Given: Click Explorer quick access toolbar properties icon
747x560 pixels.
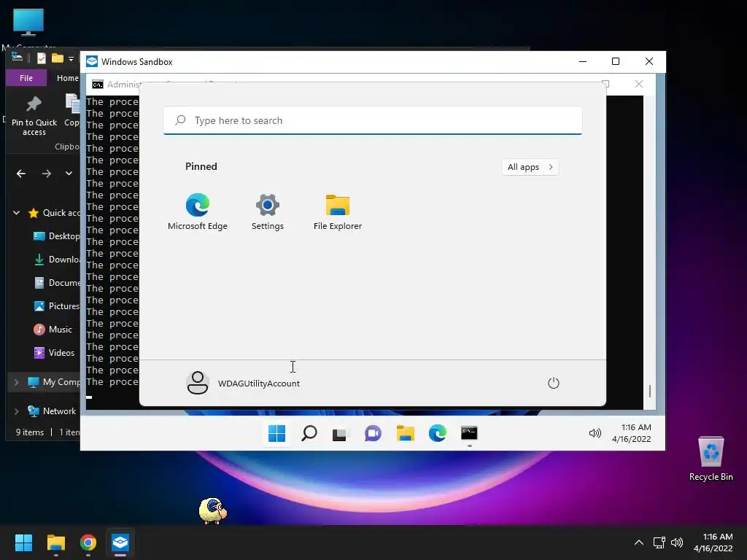Looking at the screenshot, I should (42, 58).
